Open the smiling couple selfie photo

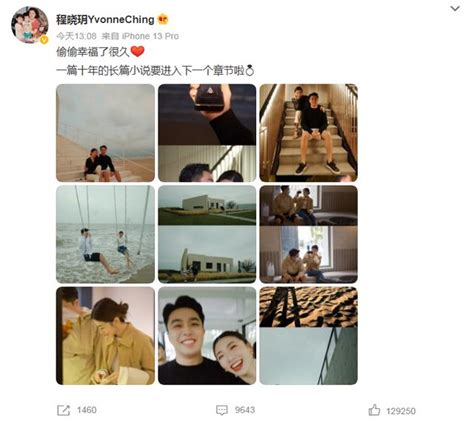point(207,336)
